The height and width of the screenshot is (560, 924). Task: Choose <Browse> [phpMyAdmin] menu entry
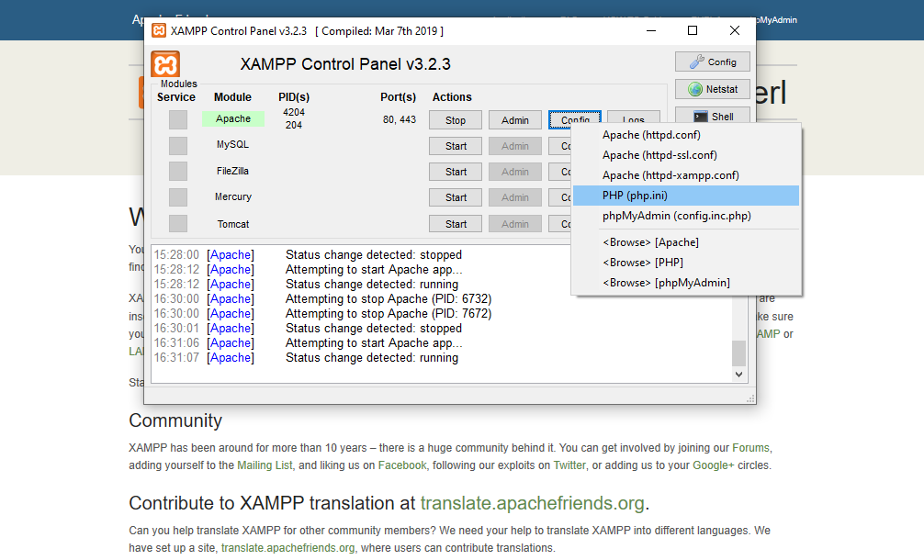(x=686, y=283)
